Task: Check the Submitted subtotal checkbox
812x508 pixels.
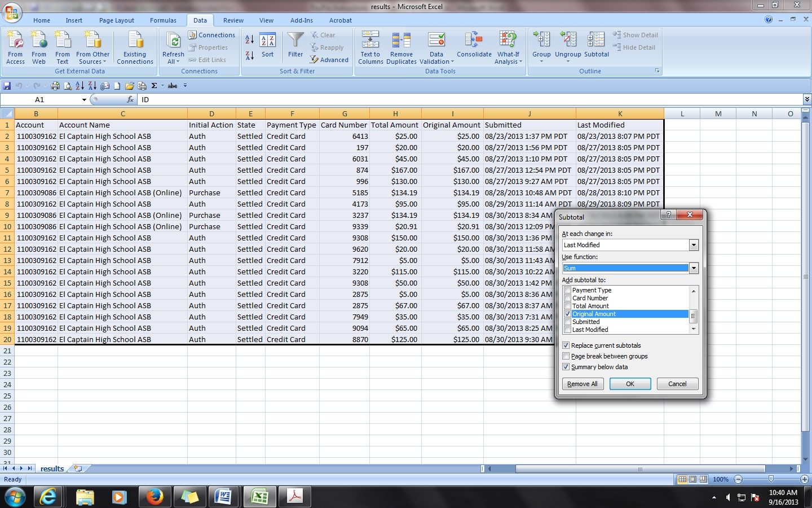Action: 567,322
